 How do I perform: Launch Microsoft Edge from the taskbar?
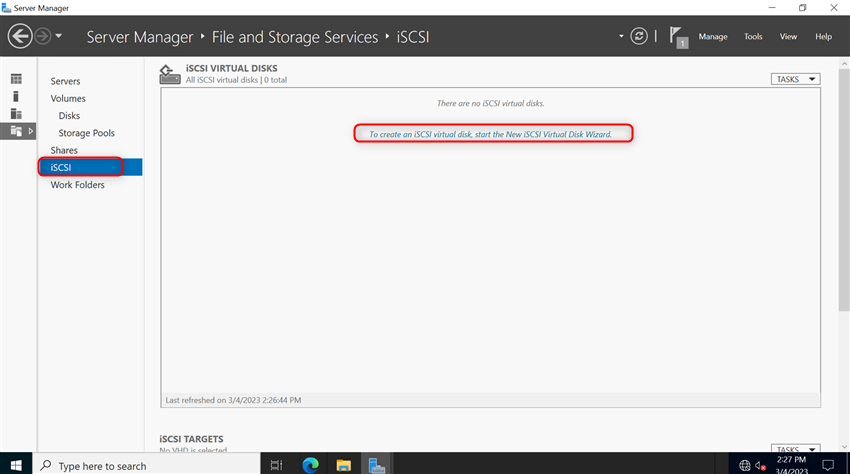coord(311,465)
